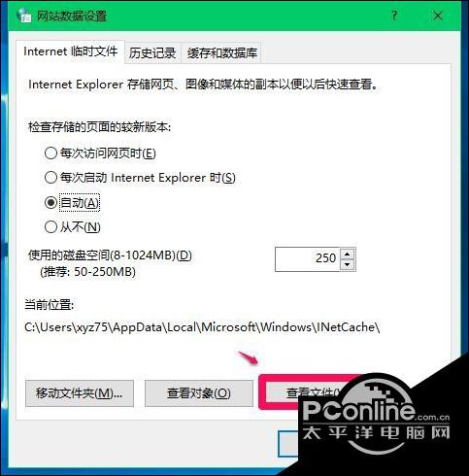Select the Internet 临时文件 tab

pyautogui.click(x=70, y=51)
